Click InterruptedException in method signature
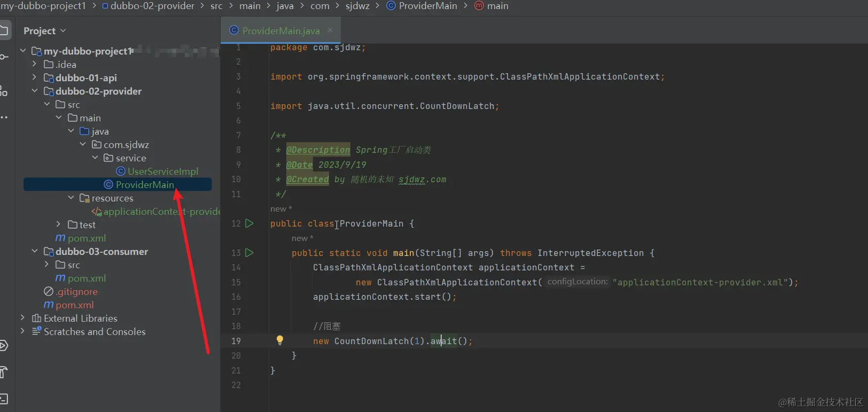 click(590, 253)
